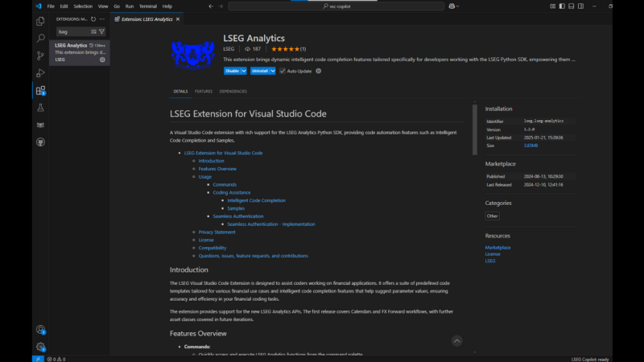Open the License link under Resources
Viewport: 644px width, 362px height.
493,254
